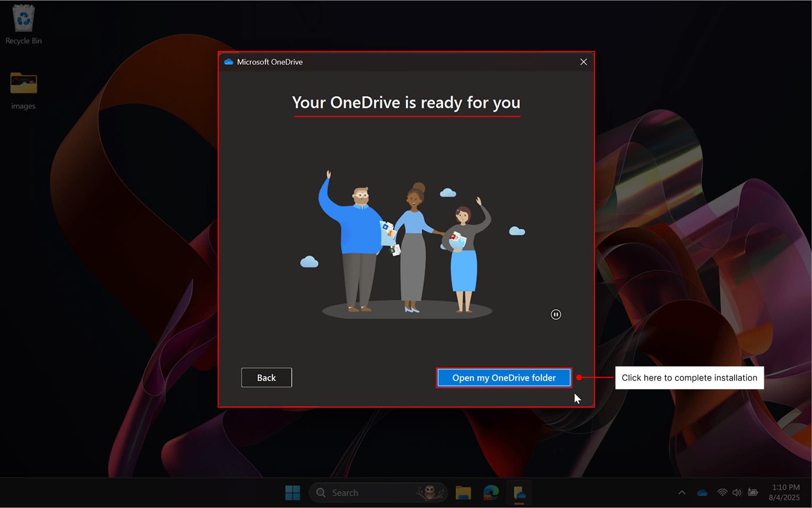Click the battery status icon in tray

753,493
